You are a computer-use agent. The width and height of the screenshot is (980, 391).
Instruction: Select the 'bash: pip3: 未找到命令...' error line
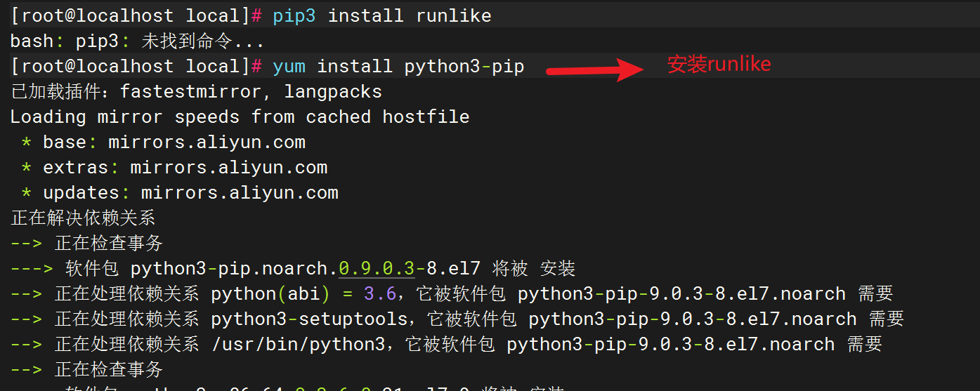pos(138,41)
